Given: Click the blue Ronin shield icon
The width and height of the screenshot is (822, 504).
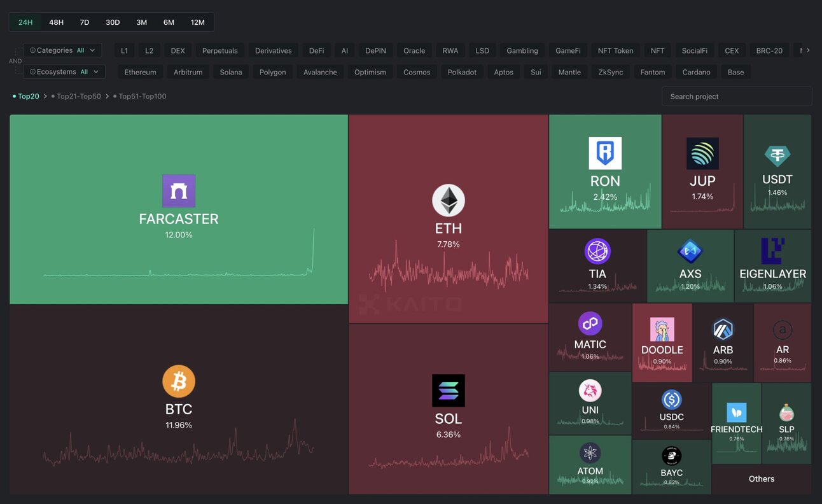Looking at the screenshot, I should point(605,153).
